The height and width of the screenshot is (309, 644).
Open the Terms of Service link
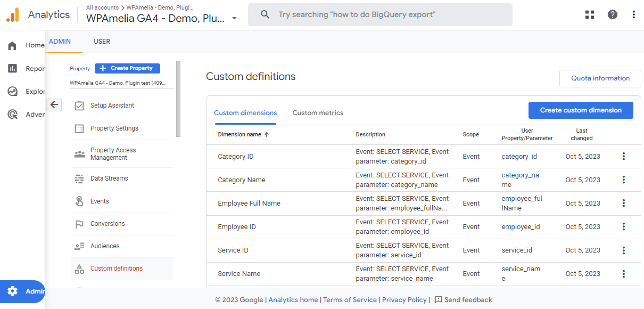click(350, 299)
